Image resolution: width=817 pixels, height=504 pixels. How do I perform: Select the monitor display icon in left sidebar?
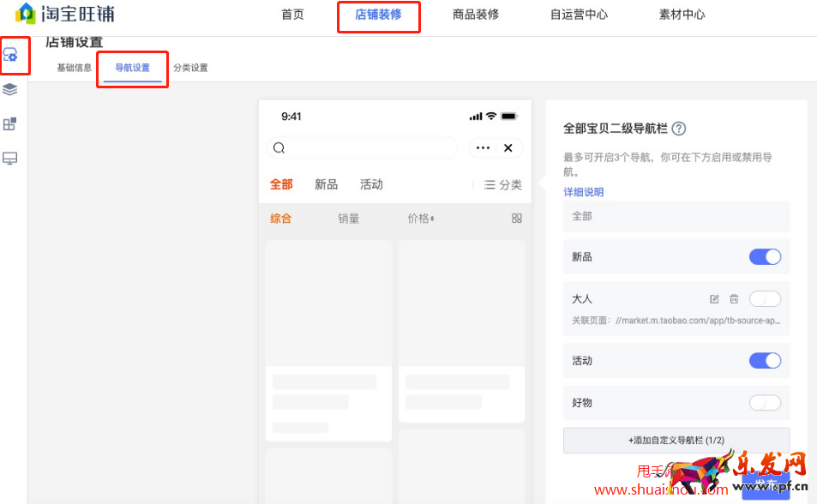(x=12, y=158)
